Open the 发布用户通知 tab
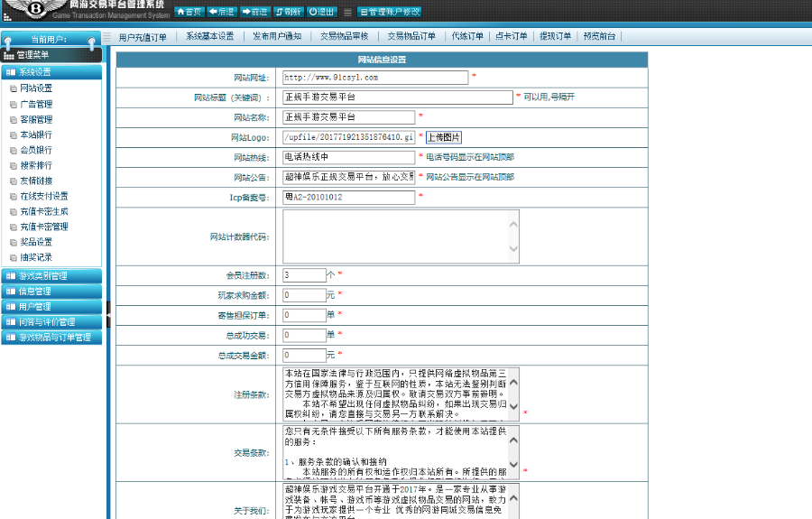Image resolution: width=812 pixels, height=519 pixels. click(277, 36)
